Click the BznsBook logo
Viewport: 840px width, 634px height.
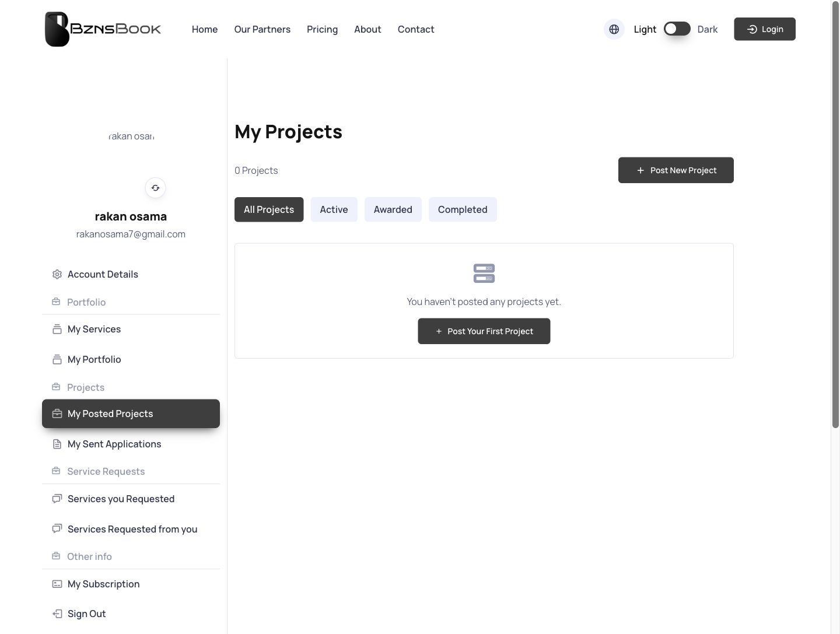103,29
